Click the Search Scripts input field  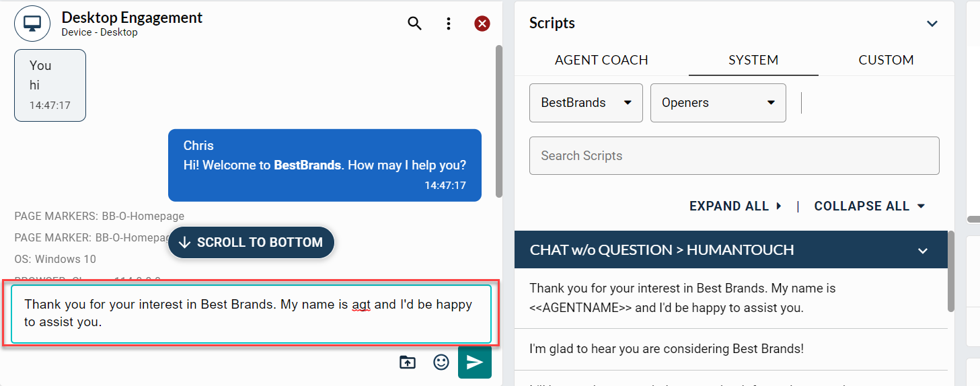coord(734,156)
